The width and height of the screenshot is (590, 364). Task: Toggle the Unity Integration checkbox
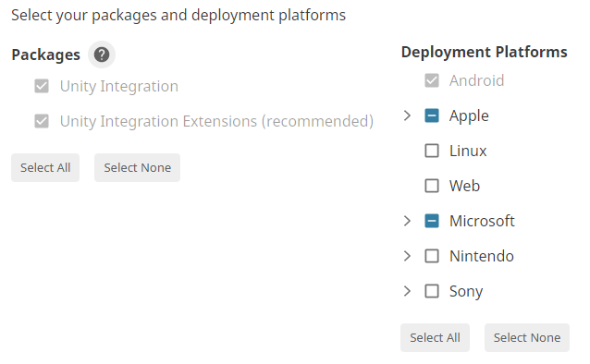click(x=42, y=86)
